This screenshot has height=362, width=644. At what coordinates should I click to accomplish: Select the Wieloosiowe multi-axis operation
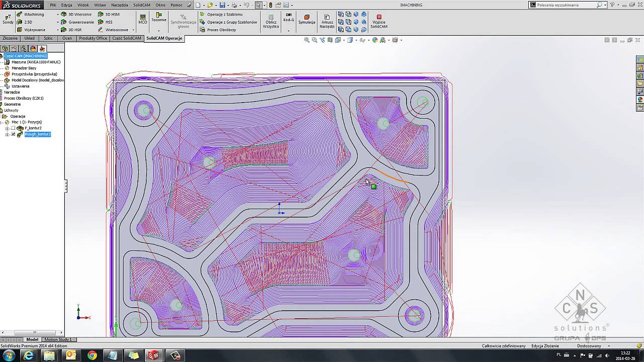(x=113, y=30)
